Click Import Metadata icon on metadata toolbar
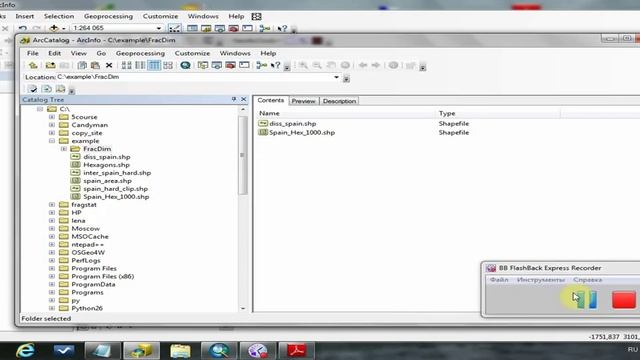Viewport: 640px width, 360px height. 60,89
